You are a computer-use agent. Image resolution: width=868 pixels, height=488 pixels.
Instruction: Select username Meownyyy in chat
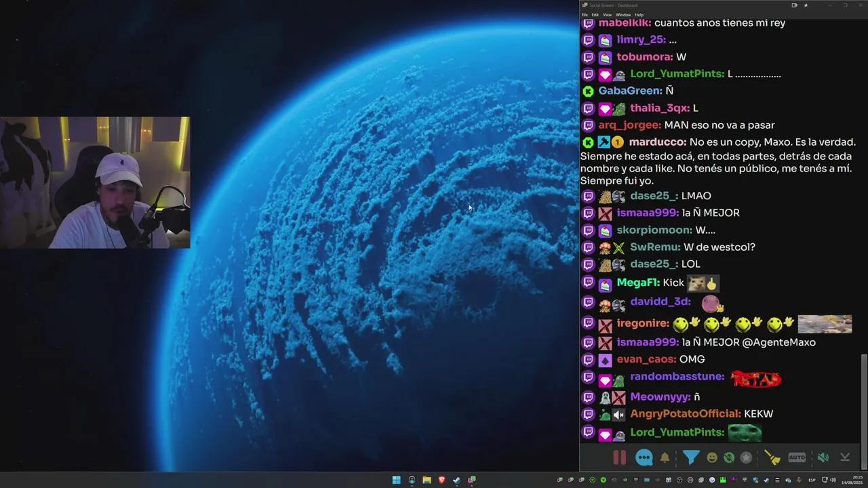coord(660,397)
